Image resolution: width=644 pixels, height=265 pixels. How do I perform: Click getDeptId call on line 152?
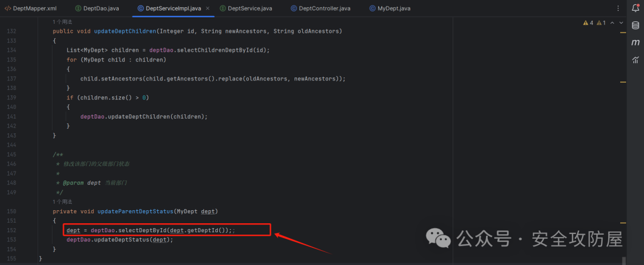[202, 230]
